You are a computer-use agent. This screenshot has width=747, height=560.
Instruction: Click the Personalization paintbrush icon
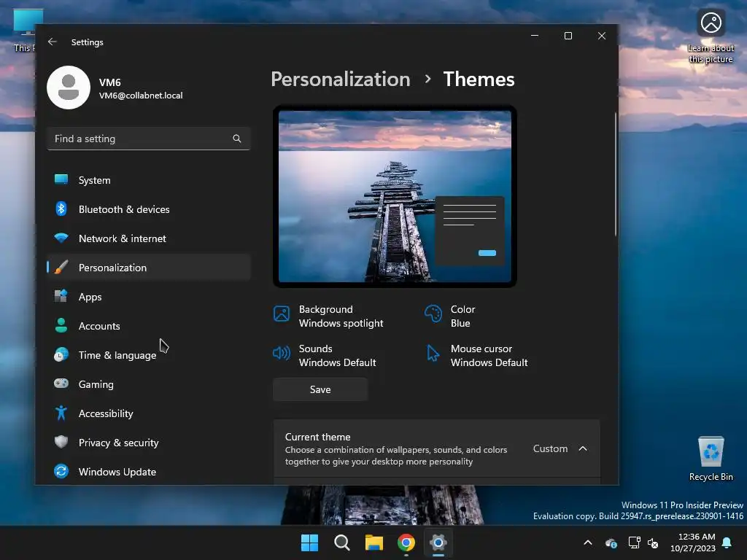[x=61, y=267]
